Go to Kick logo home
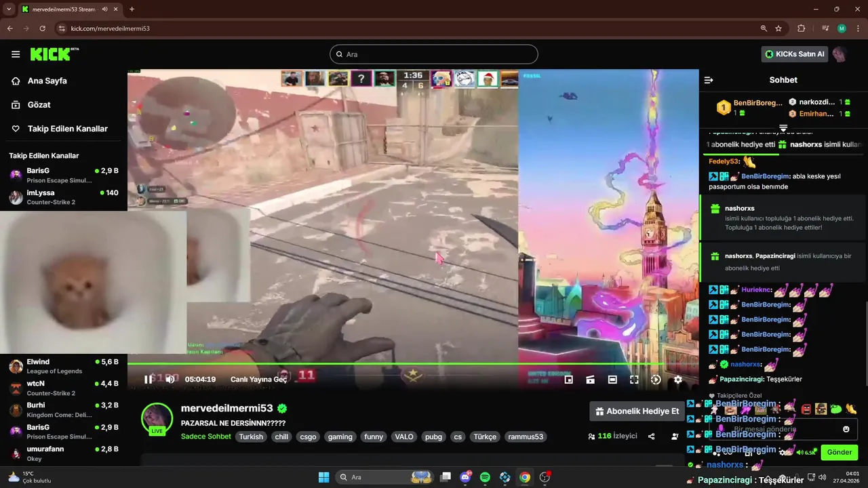This screenshot has width=868, height=488. coord(54,54)
